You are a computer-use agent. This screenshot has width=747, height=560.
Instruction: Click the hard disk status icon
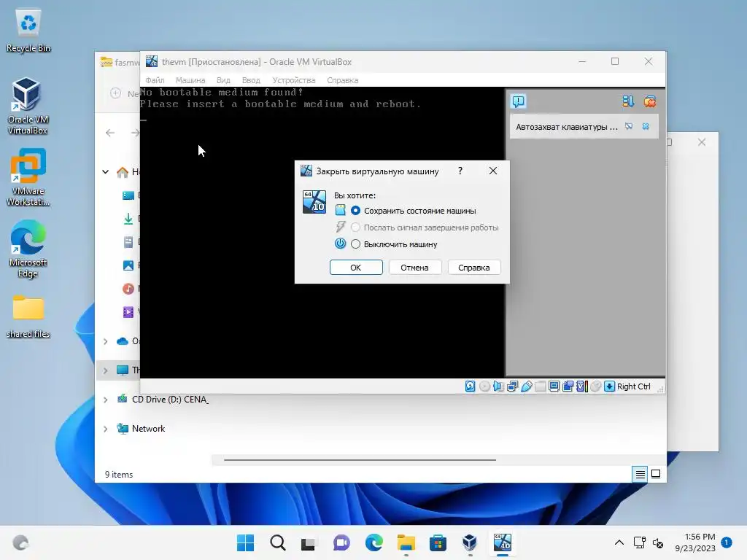point(471,386)
